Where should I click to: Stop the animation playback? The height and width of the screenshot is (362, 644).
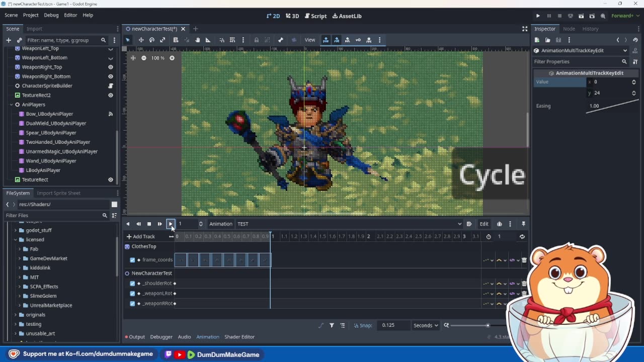(149, 224)
